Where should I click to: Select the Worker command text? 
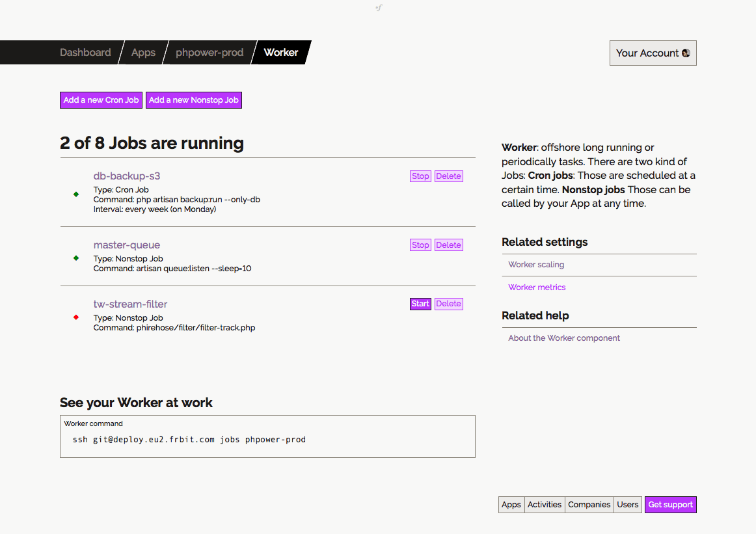189,439
